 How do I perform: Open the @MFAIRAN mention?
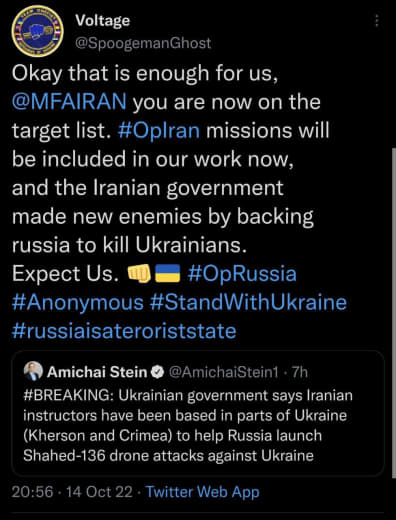click(69, 101)
